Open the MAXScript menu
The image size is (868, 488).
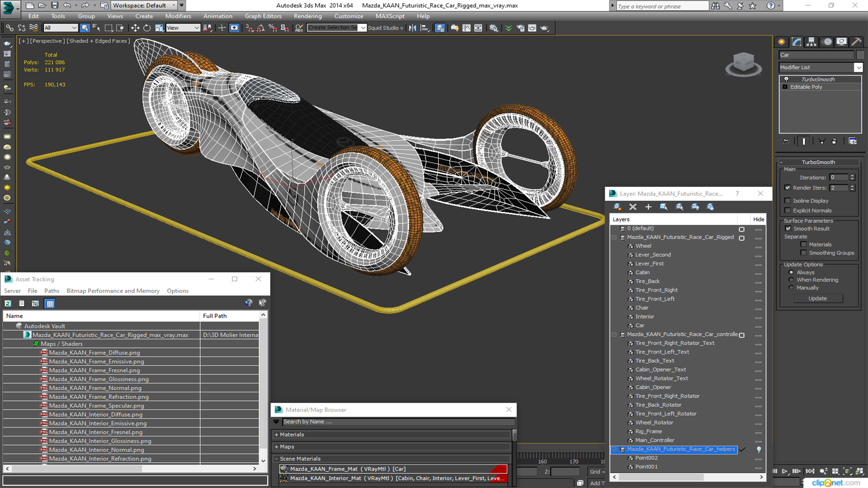point(390,16)
